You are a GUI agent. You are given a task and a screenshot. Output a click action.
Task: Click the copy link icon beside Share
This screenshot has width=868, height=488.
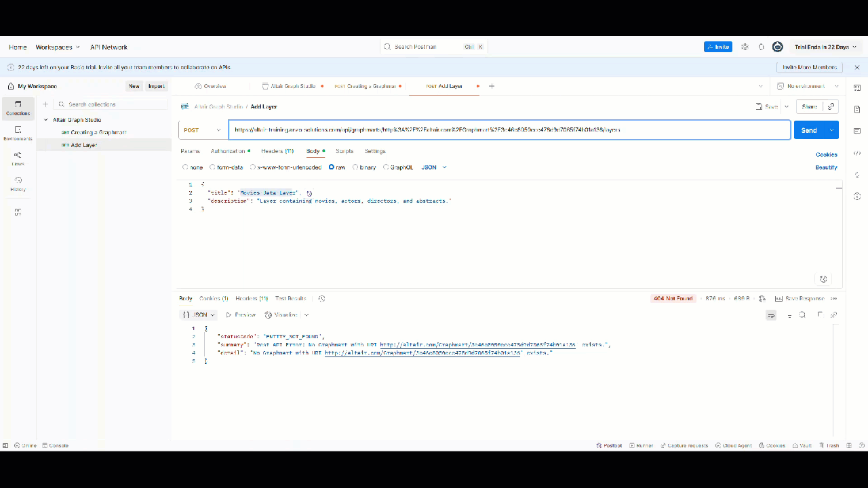831,106
